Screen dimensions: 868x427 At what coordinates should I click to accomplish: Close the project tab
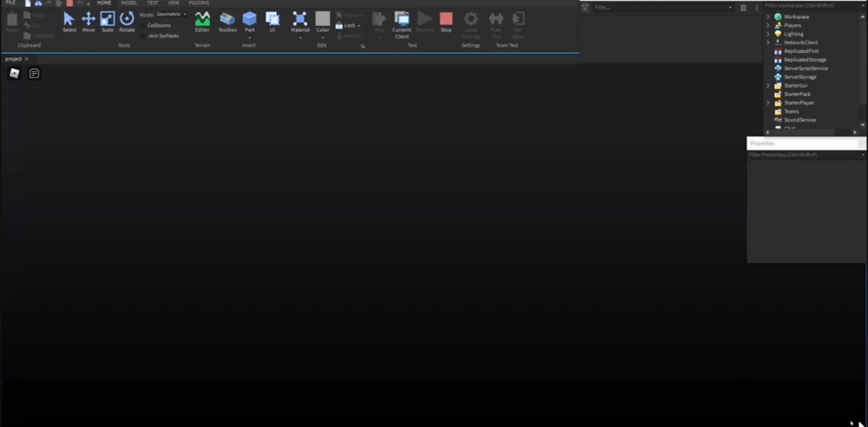tap(27, 59)
